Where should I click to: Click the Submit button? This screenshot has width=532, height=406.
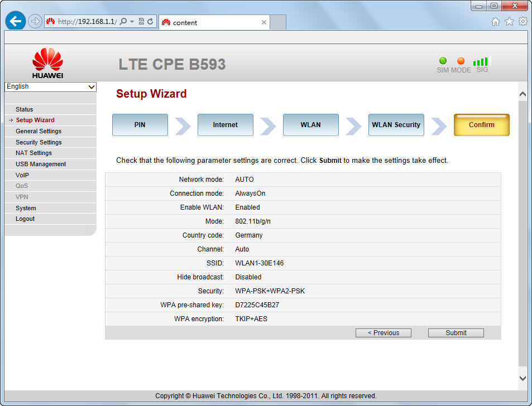pyautogui.click(x=456, y=333)
